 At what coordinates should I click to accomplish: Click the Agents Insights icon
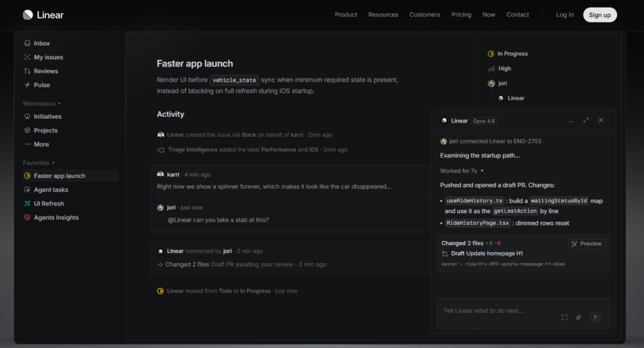coord(27,217)
